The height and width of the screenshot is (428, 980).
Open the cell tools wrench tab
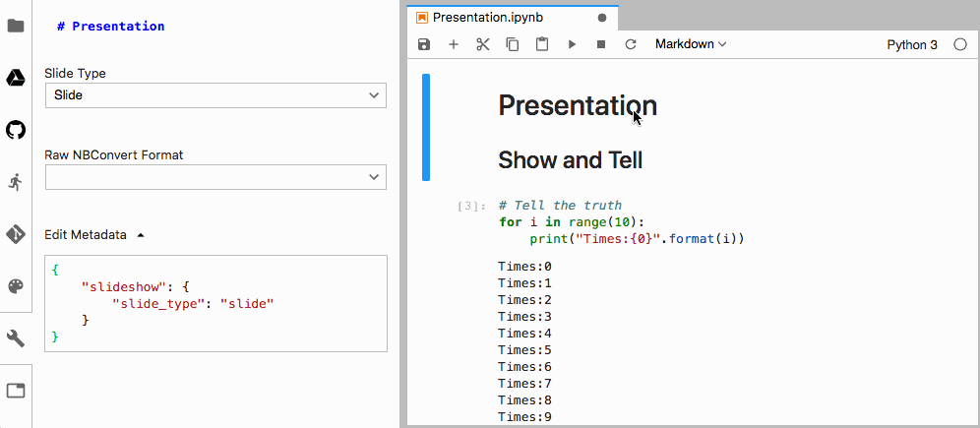click(16, 338)
